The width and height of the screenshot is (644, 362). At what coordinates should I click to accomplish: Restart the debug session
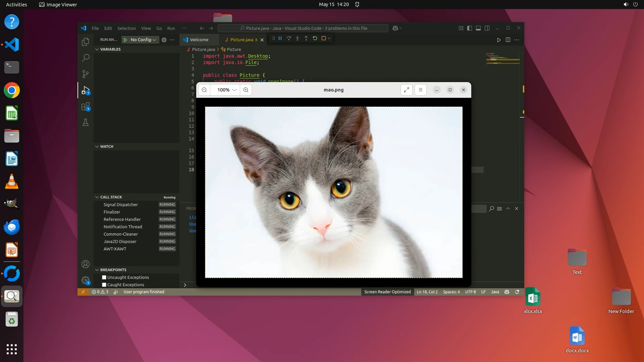[x=315, y=39]
